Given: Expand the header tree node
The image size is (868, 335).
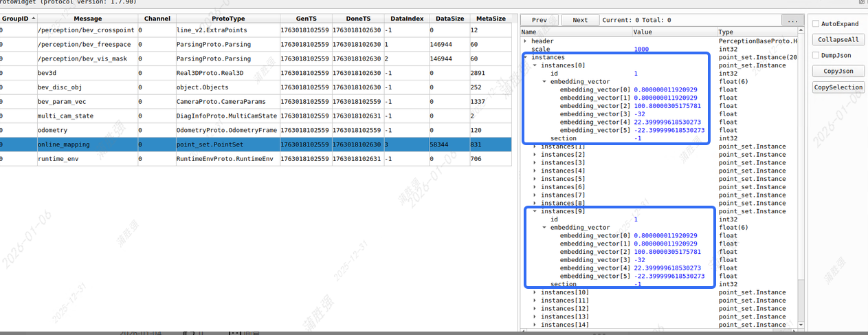Looking at the screenshot, I should pos(526,41).
